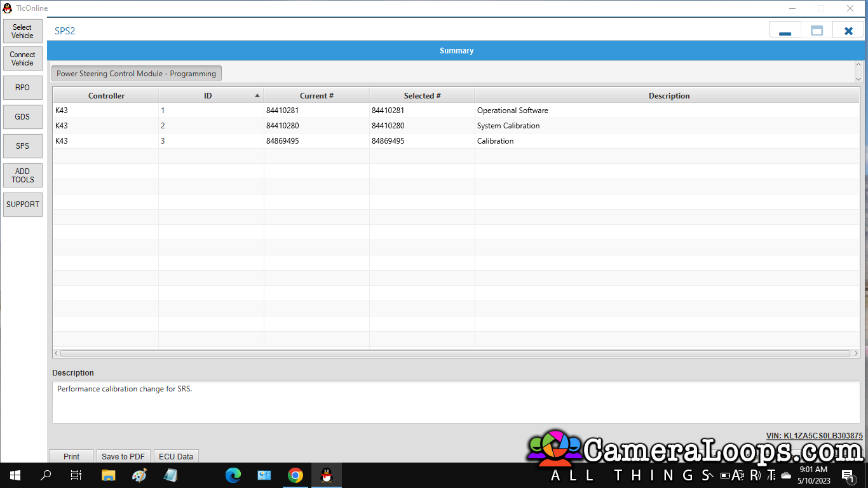This screenshot has height=488, width=868.
Task: Click the Save to PDF button
Action: tap(123, 456)
